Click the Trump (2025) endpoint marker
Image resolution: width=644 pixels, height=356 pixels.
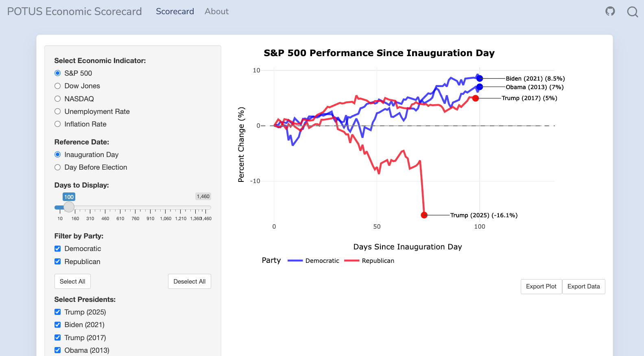[x=424, y=215]
